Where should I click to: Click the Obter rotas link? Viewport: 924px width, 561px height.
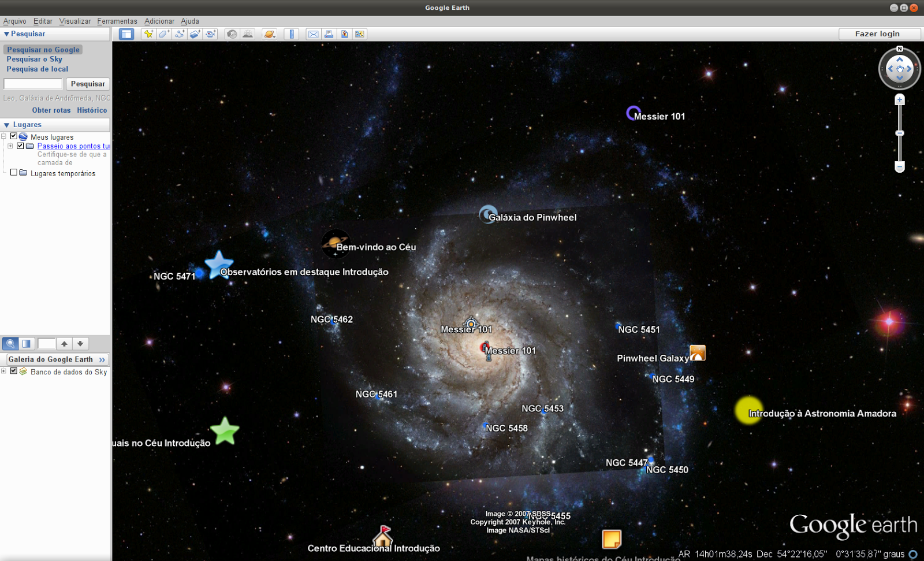[x=51, y=110]
